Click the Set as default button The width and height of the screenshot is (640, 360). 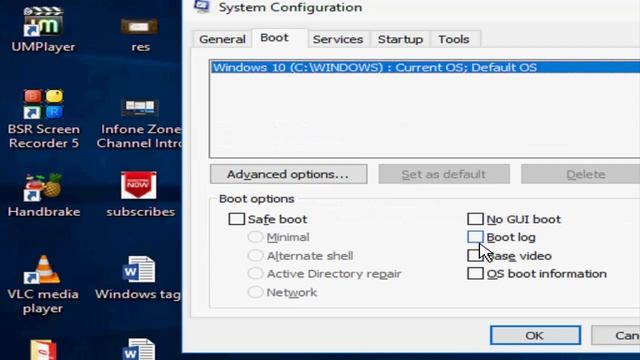coord(444,174)
